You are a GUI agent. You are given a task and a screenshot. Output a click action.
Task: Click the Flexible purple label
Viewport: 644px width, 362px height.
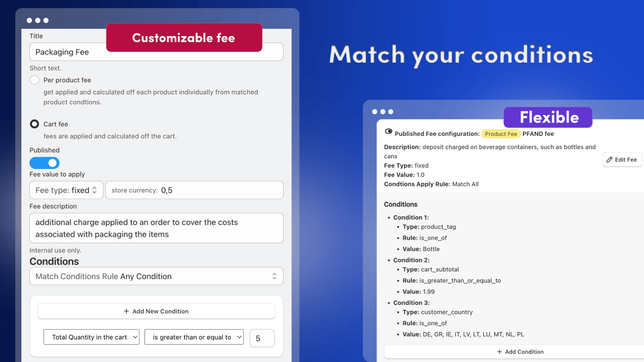point(548,117)
